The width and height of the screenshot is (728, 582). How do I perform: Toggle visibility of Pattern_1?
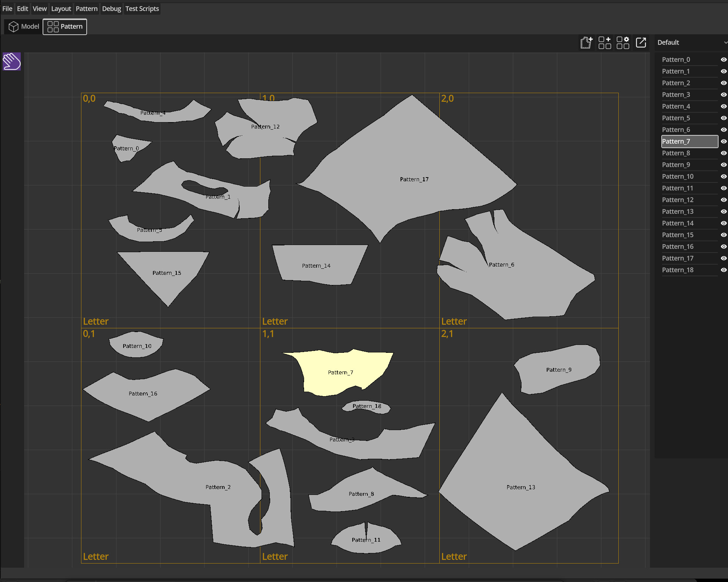[723, 71]
